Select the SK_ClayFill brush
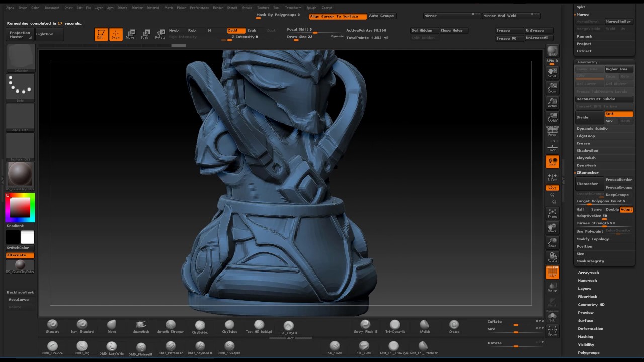 [288, 326]
